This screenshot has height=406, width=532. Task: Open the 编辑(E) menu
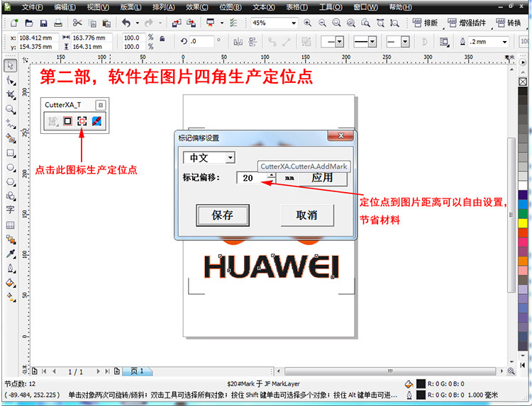click(x=65, y=7)
